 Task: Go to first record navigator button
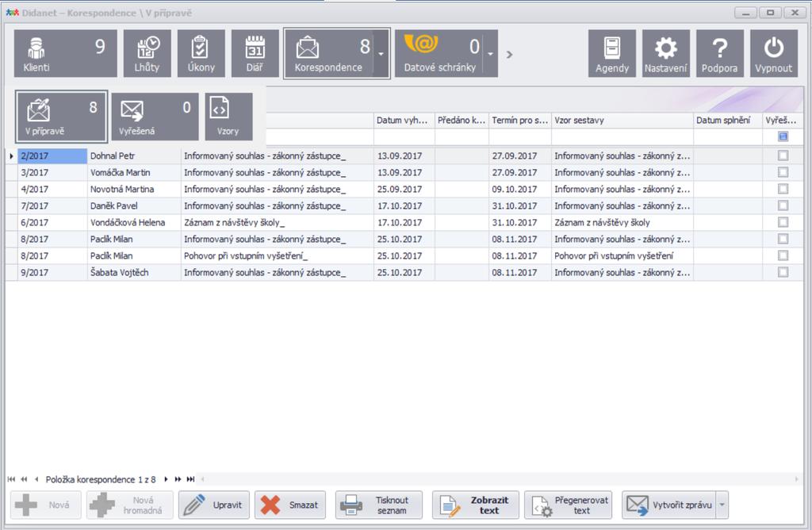pyautogui.click(x=11, y=479)
